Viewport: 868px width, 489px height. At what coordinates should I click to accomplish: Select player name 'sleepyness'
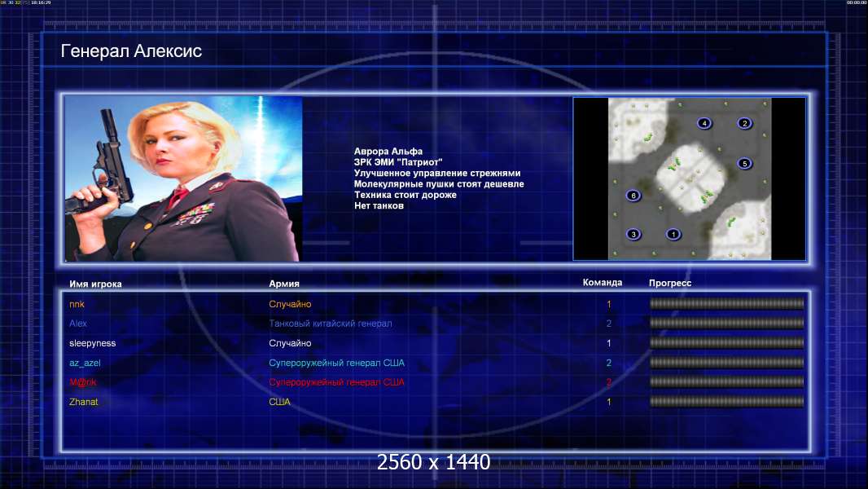[x=93, y=343]
